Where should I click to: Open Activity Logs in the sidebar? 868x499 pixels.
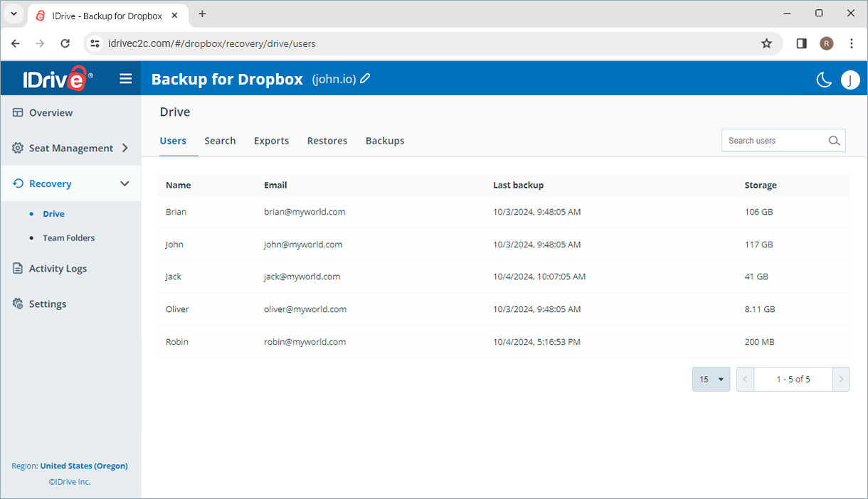[58, 269]
